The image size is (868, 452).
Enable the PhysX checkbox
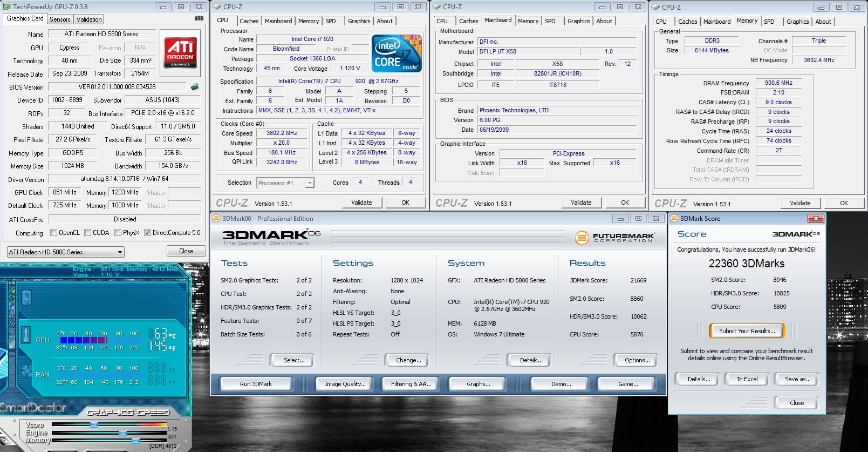(118, 233)
